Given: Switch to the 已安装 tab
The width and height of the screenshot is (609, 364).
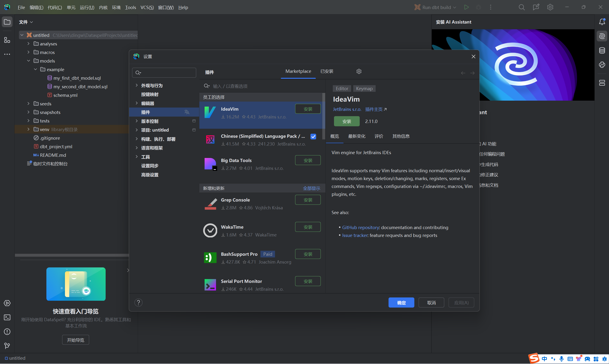Looking at the screenshot, I should [327, 71].
